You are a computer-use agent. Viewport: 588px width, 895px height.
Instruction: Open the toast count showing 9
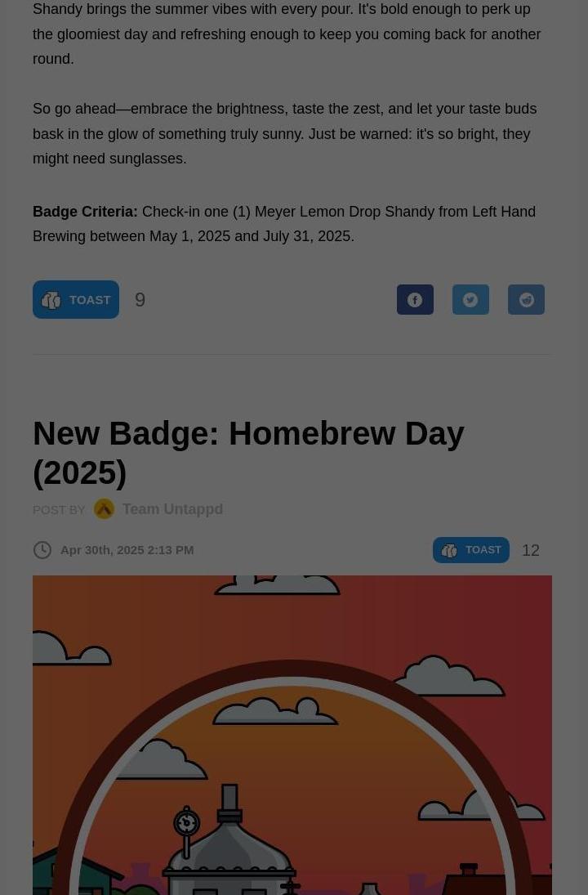(140, 300)
